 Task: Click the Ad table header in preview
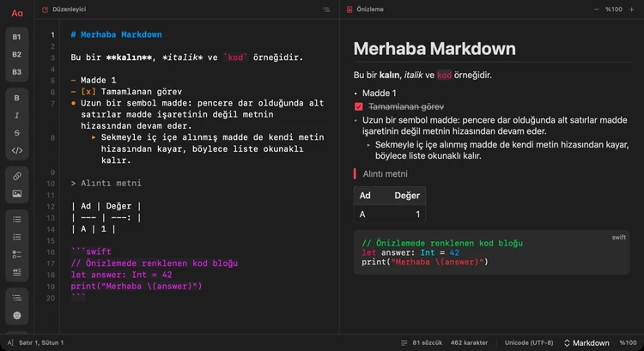coord(365,196)
